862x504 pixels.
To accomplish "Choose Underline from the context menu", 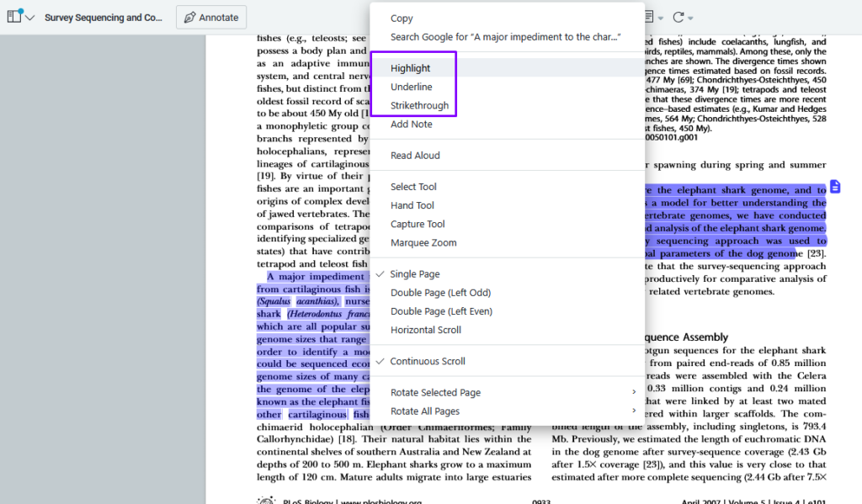I will tap(412, 87).
